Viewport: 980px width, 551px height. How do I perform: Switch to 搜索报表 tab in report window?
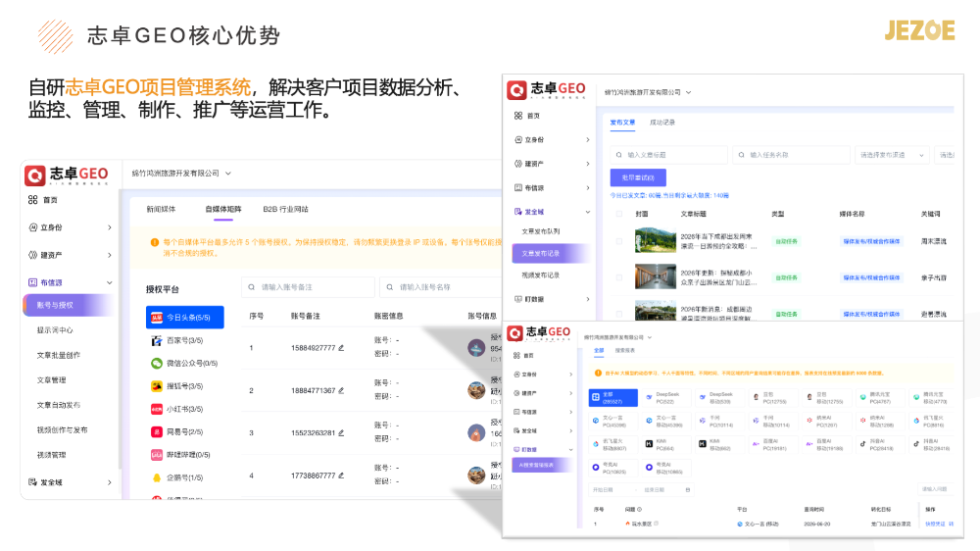[625, 351]
